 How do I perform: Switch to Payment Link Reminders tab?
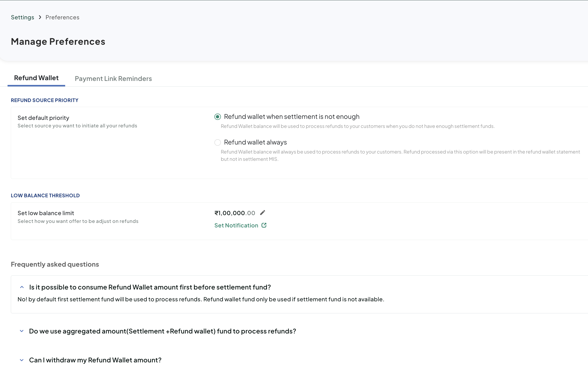pos(113,78)
